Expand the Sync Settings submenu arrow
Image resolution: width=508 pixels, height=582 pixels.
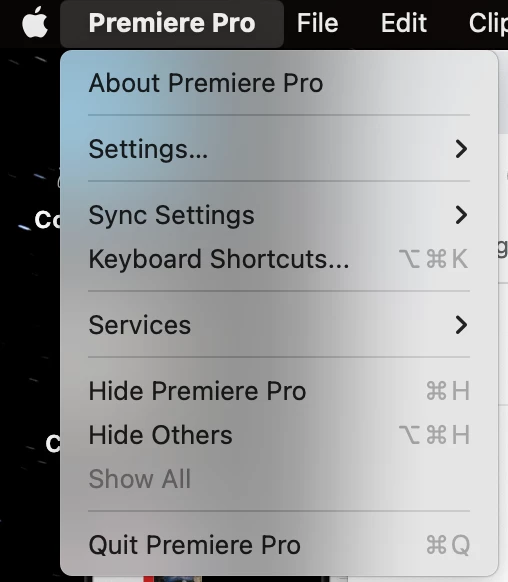pyautogui.click(x=461, y=215)
